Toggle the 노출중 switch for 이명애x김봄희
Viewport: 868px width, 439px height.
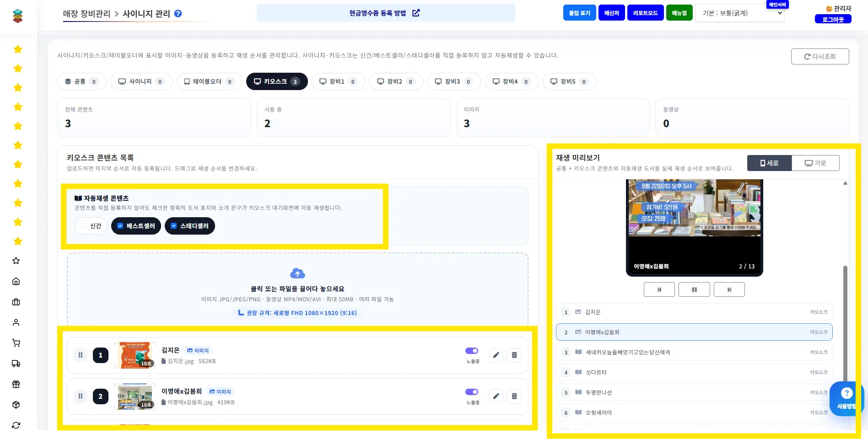tap(472, 392)
